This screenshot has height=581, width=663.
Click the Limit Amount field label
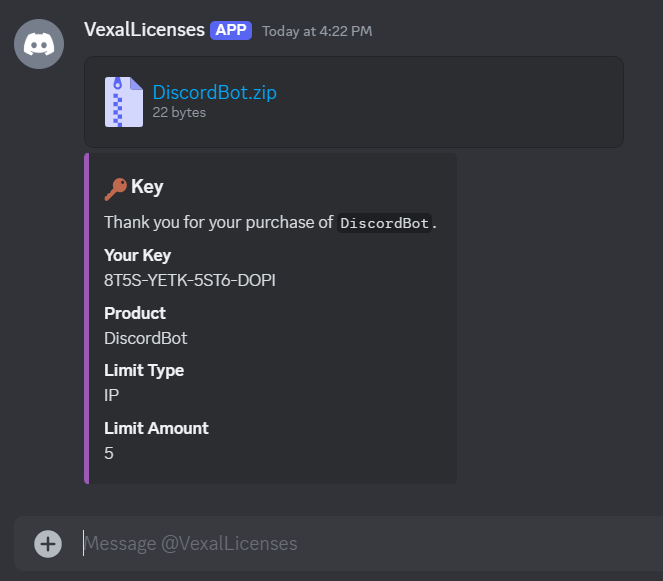click(156, 428)
